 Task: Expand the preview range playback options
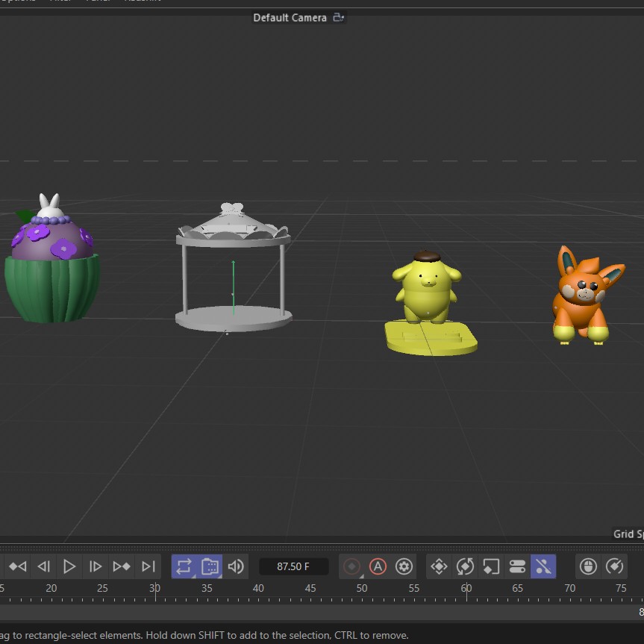pos(209,566)
